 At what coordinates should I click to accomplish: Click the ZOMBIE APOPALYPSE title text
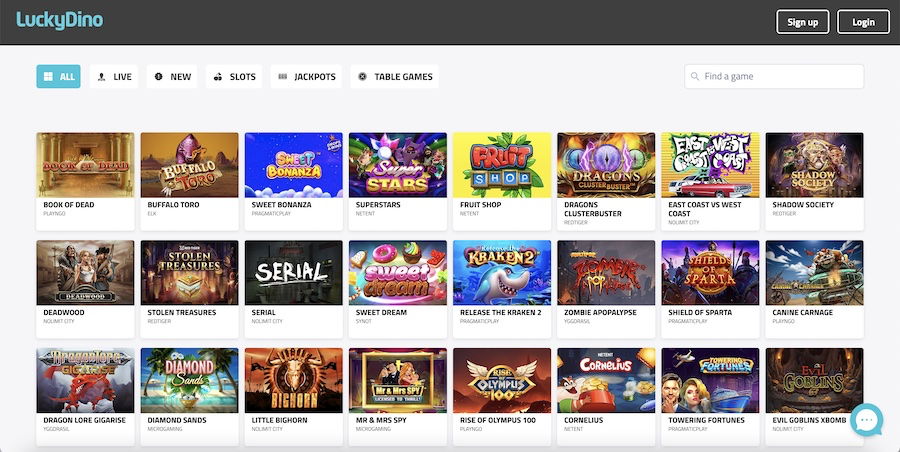tap(600, 312)
